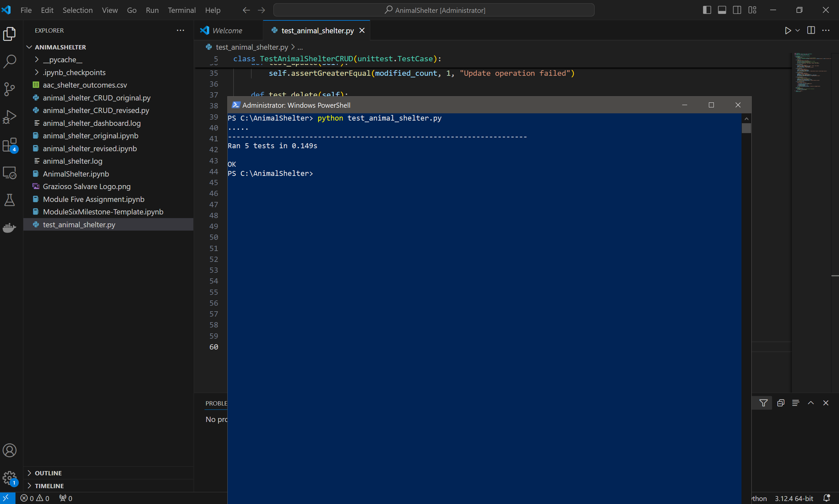Open Module Five Assignment.ipynb

tap(94, 199)
